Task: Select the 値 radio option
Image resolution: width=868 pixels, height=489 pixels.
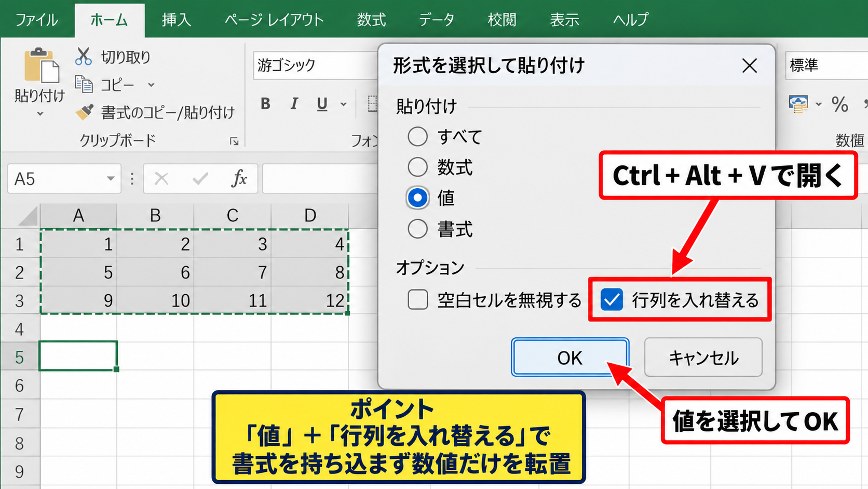Action: tap(417, 197)
